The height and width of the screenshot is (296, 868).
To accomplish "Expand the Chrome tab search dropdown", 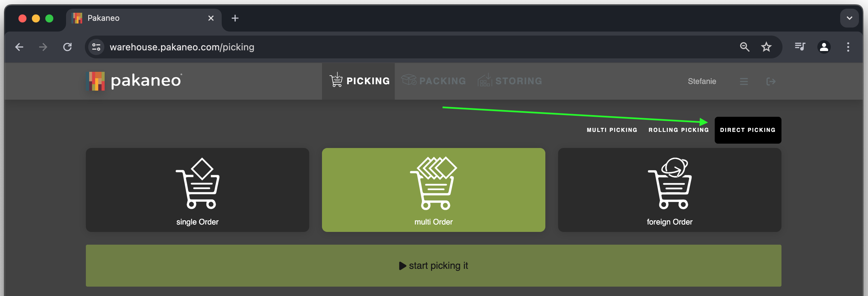I will point(849,18).
